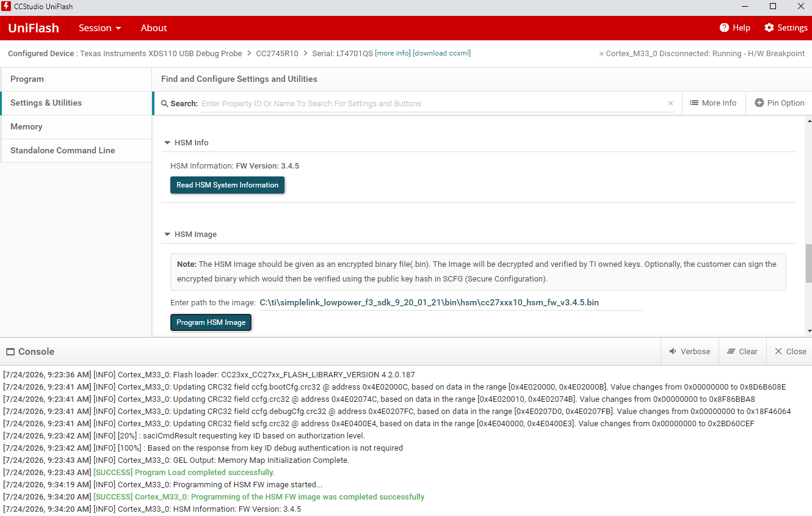This screenshot has height=516, width=812.
Task: Close the Console panel
Action: pyautogui.click(x=790, y=352)
